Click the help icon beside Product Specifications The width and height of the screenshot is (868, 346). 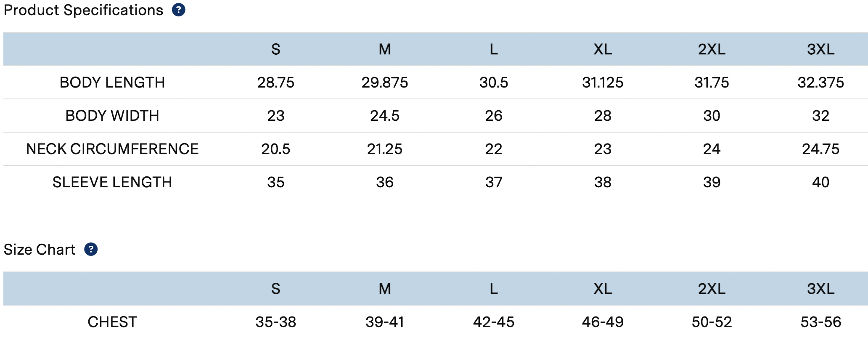[179, 10]
